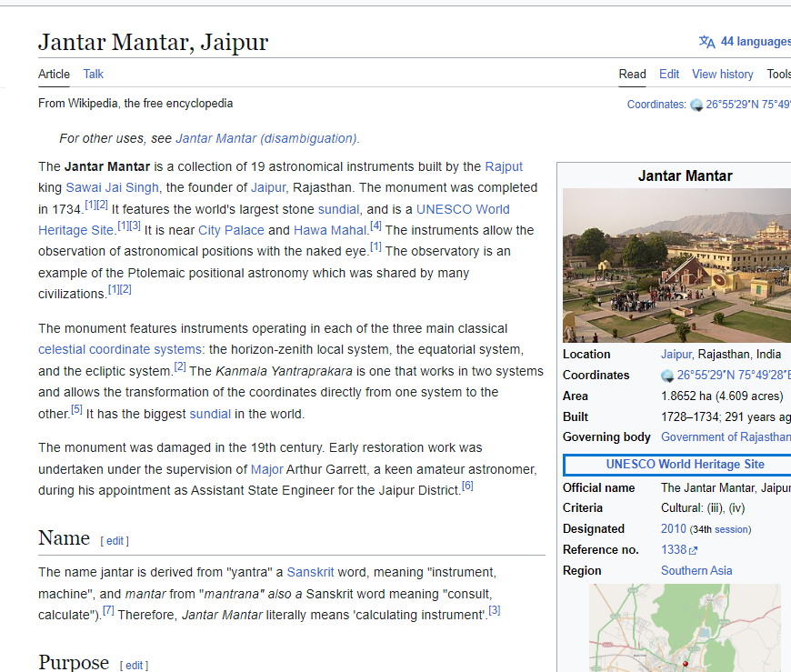Click edit link beside Purpose heading

tap(135, 666)
